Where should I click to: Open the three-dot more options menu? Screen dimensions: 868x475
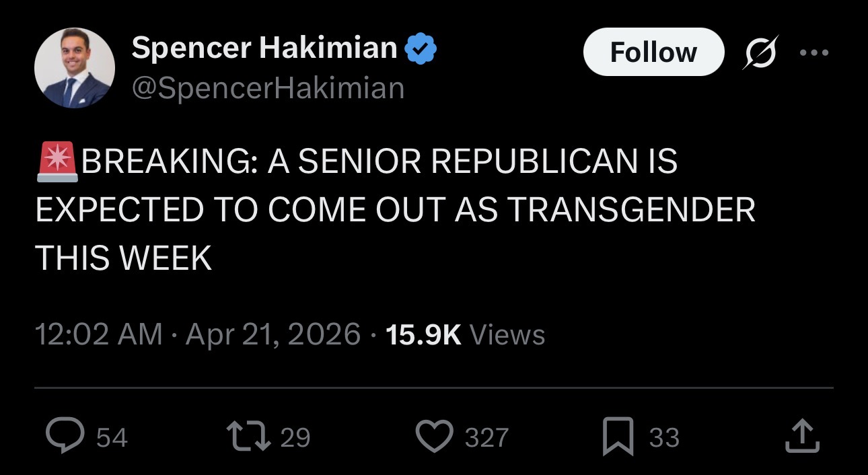pos(814,52)
